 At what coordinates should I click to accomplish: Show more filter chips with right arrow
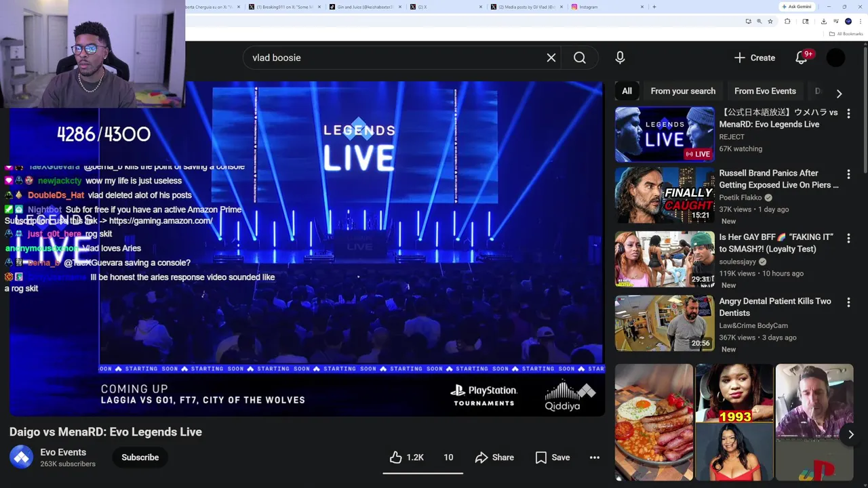click(839, 94)
